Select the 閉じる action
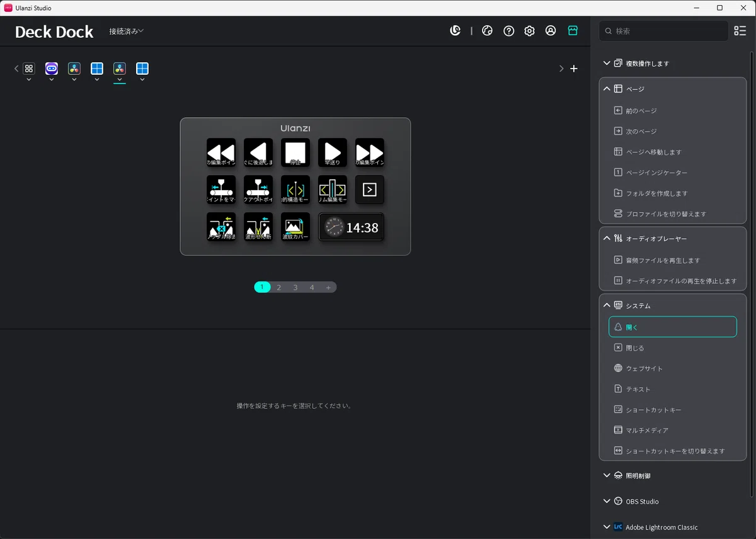This screenshot has height=539, width=756. tap(673, 348)
